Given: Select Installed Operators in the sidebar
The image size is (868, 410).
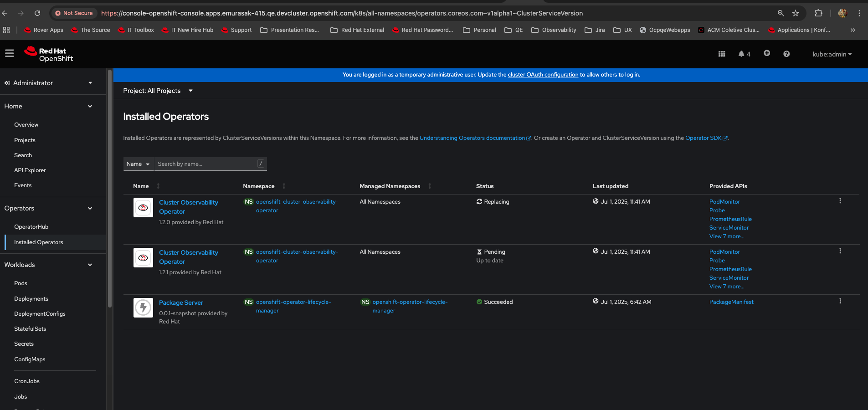Looking at the screenshot, I should (38, 242).
